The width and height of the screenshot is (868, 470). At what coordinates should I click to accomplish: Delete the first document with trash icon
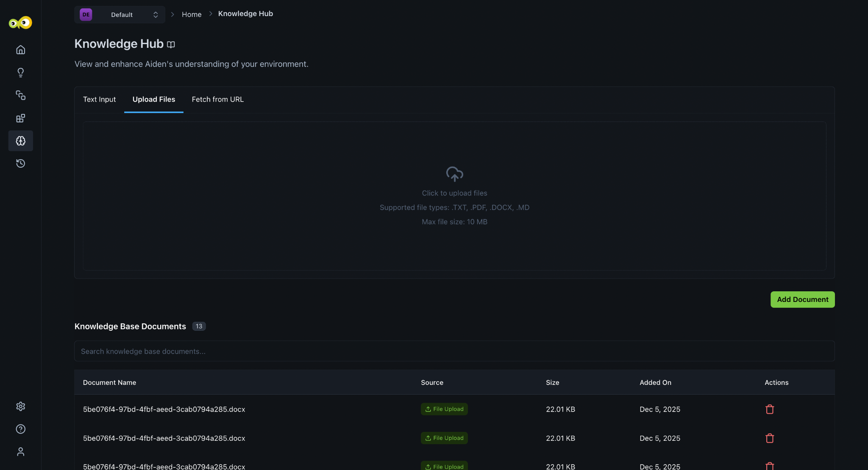tap(770, 409)
